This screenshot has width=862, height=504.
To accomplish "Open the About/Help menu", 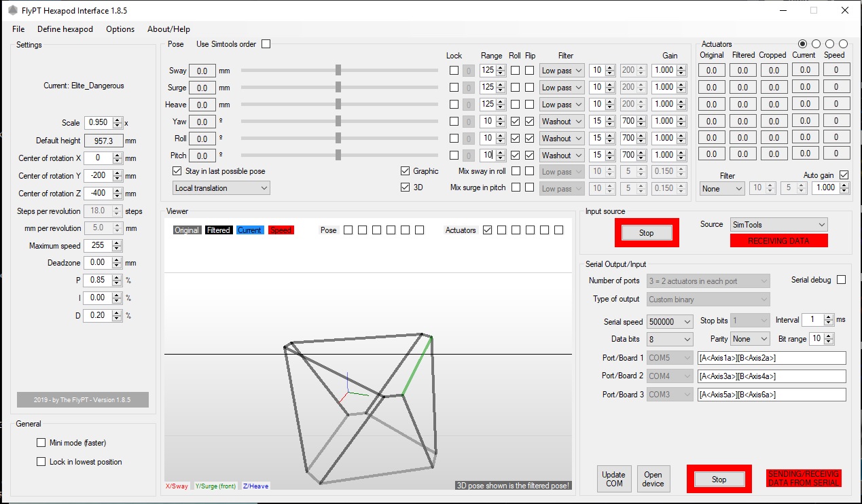I will coord(168,29).
